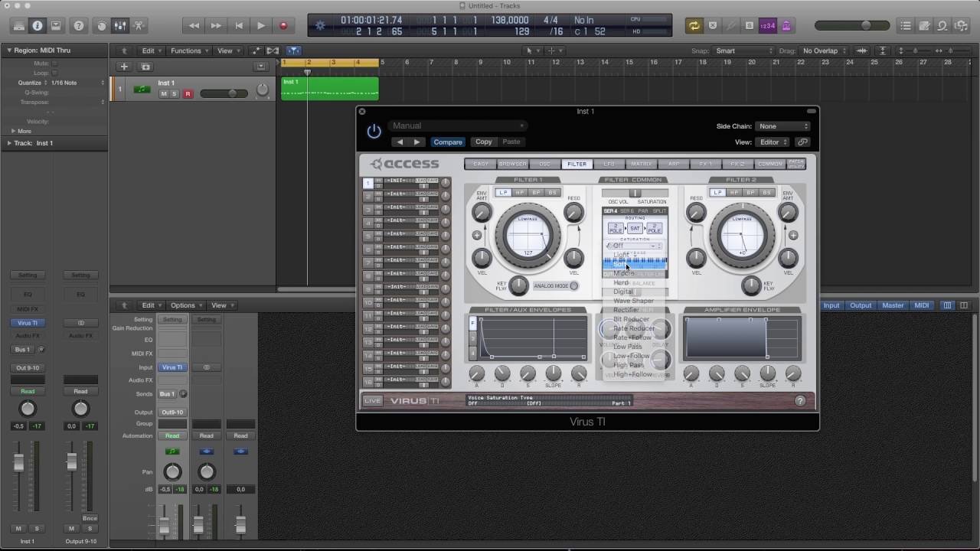Toggle the 1234 Count-in button
This screenshot has height=551, width=980.
(767, 25)
